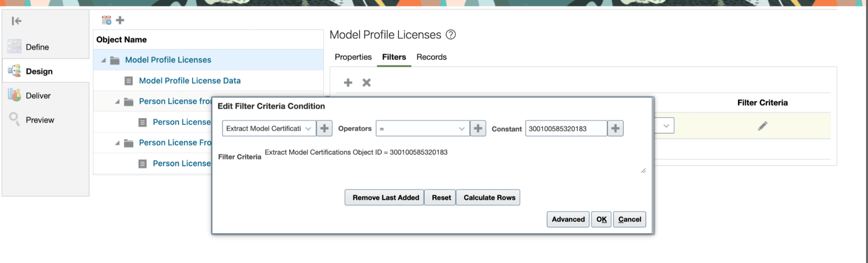Add selected operator with plus button
Viewport: 868px width, 263px height.
pos(478,128)
